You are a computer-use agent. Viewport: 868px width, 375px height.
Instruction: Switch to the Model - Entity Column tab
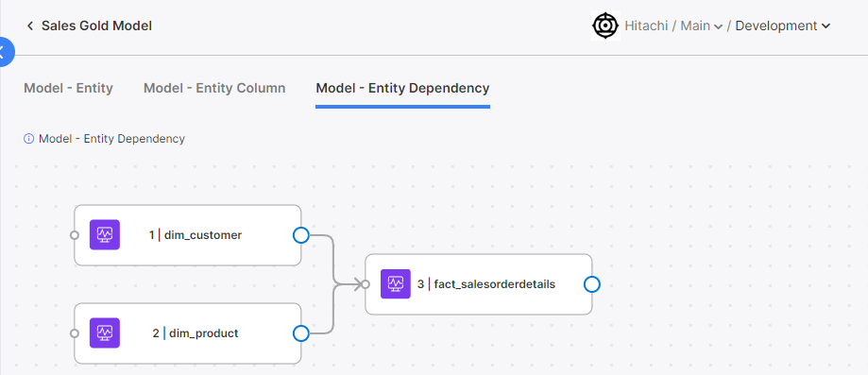click(214, 88)
